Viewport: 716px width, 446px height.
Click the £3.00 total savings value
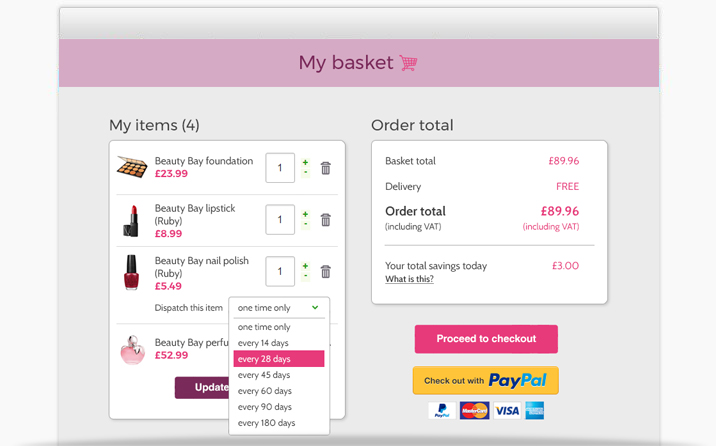click(565, 266)
